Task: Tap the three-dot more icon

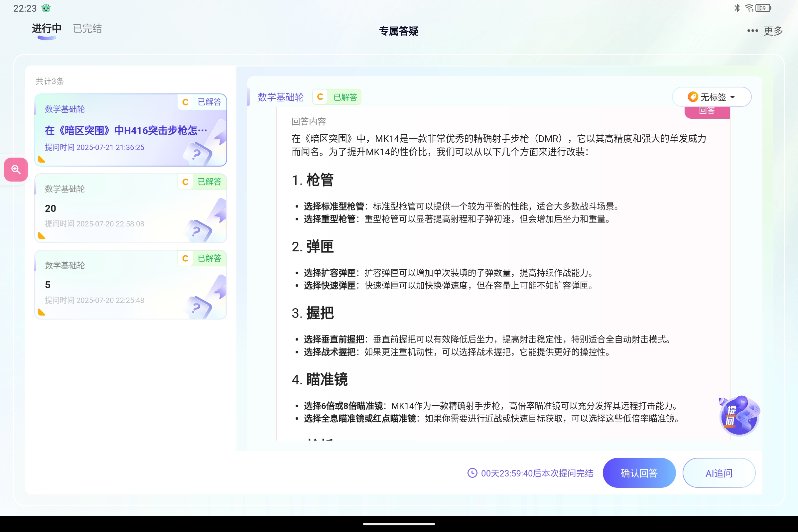Action: [x=752, y=31]
